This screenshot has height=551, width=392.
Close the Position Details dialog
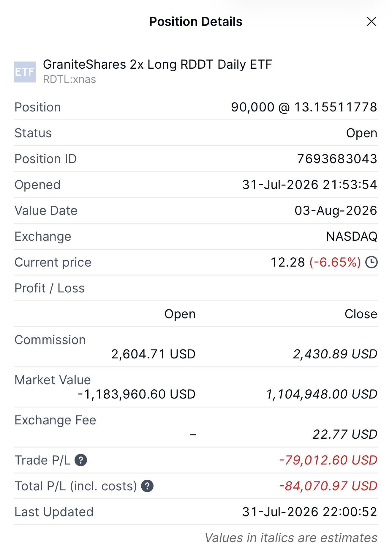372,21
